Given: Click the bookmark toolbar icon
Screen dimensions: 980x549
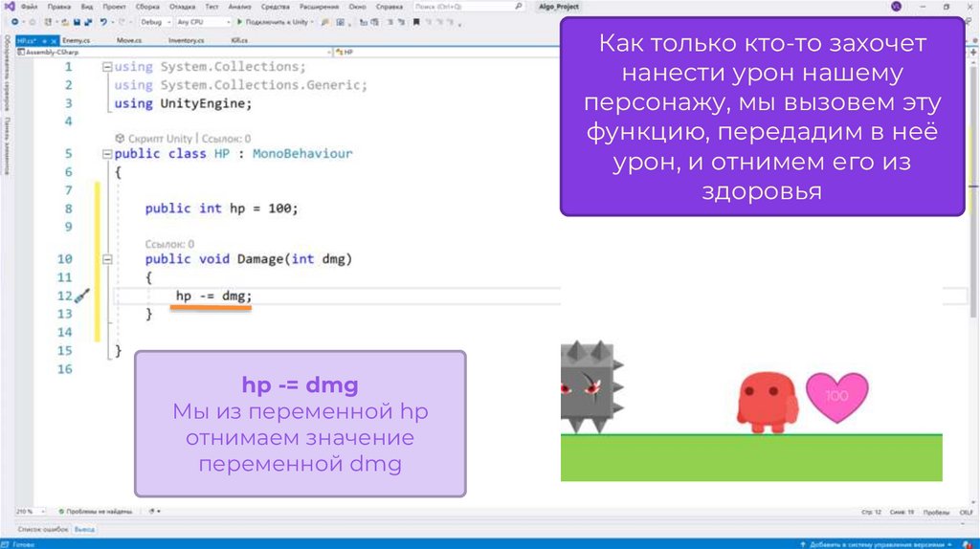Looking at the screenshot, I should pos(416,22).
